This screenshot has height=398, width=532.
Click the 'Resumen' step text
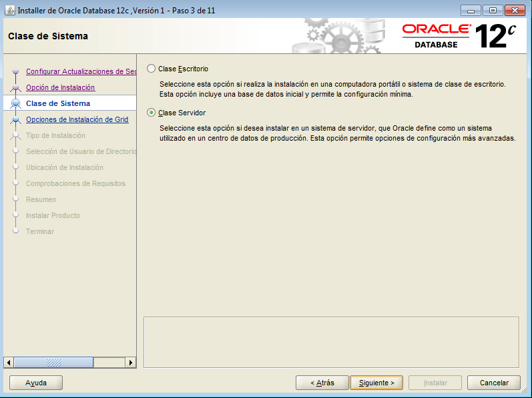coord(41,199)
